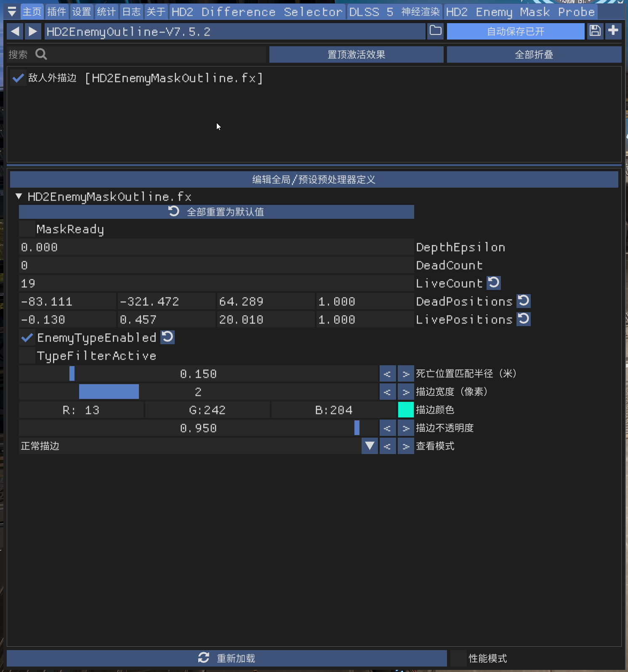Open the HD2 Difference Selector tab
The image size is (628, 672).
coord(257,12)
